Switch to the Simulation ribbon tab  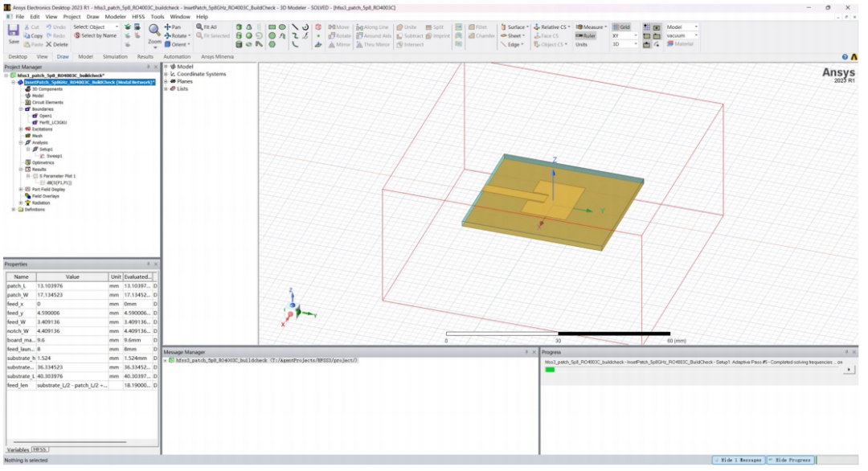114,57
